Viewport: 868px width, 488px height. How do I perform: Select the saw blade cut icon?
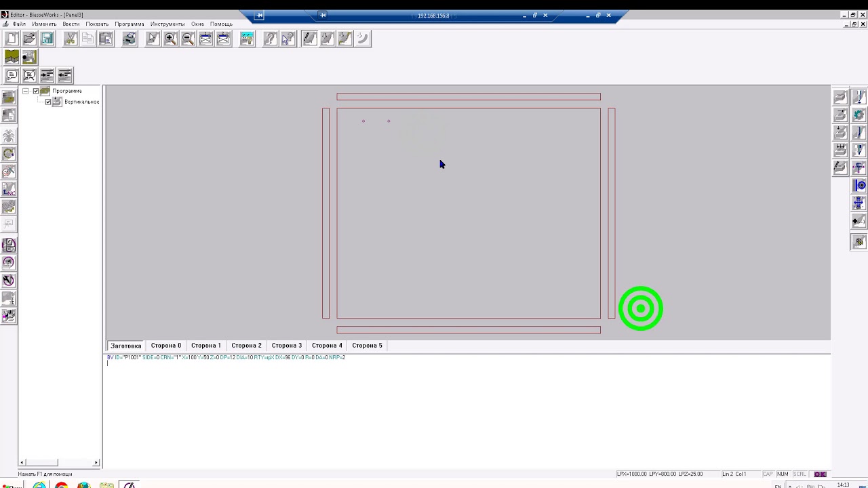coord(859,115)
